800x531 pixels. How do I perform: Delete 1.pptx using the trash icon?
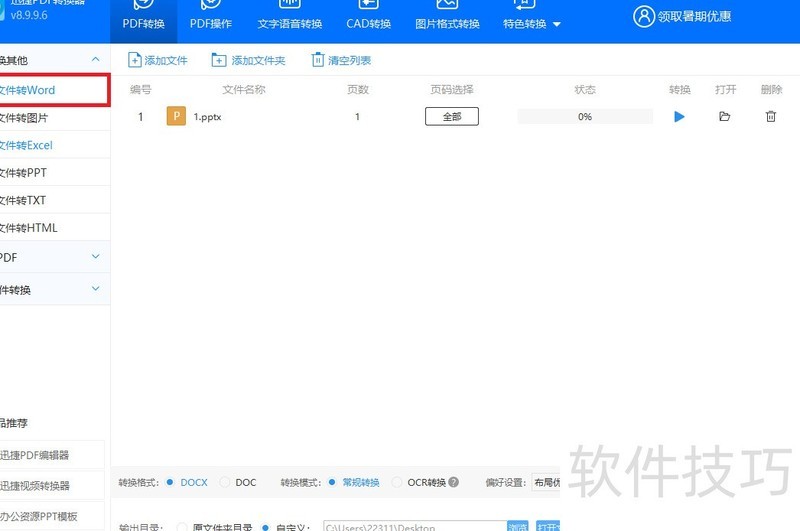pos(770,117)
